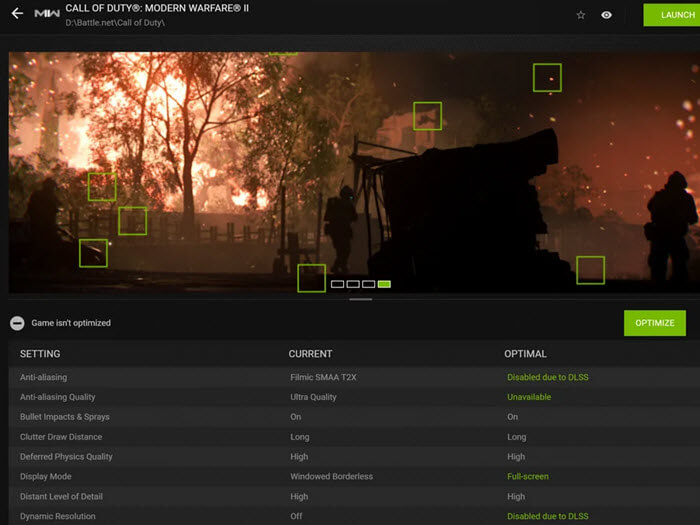Click the SETTING column header
Screen dimensions: 700x525
click(40, 354)
